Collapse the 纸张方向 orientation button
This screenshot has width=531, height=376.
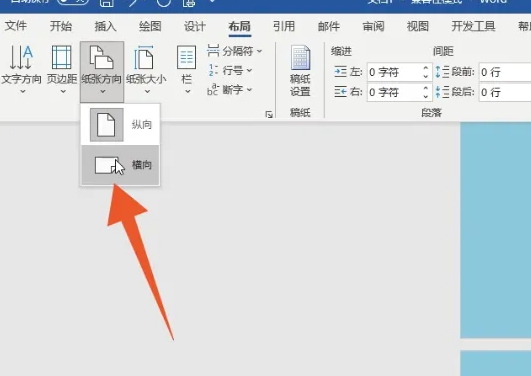102,71
